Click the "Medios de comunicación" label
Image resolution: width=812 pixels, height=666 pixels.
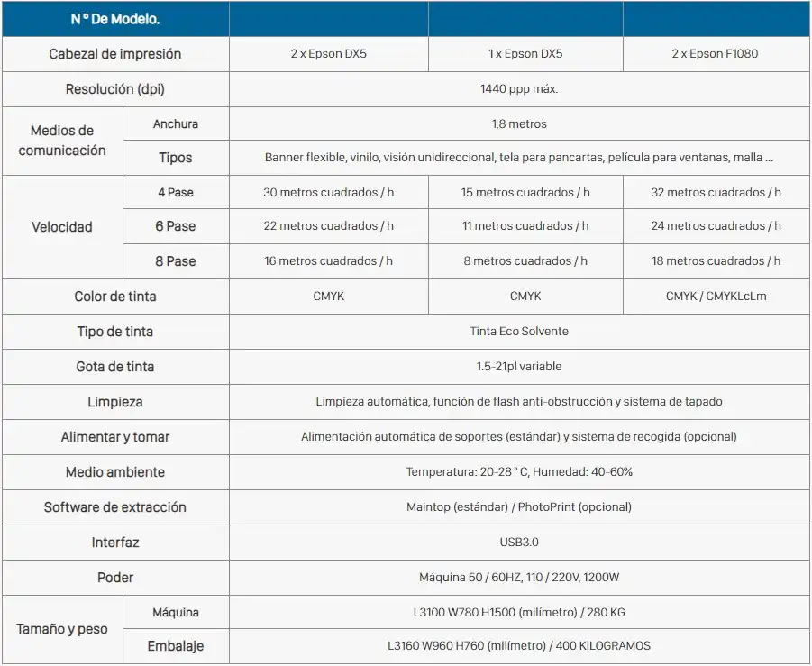[x=62, y=141]
